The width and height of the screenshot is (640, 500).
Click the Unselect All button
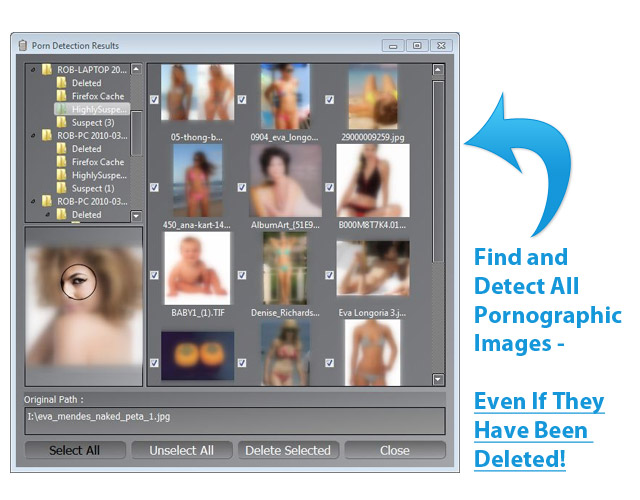coord(181,450)
